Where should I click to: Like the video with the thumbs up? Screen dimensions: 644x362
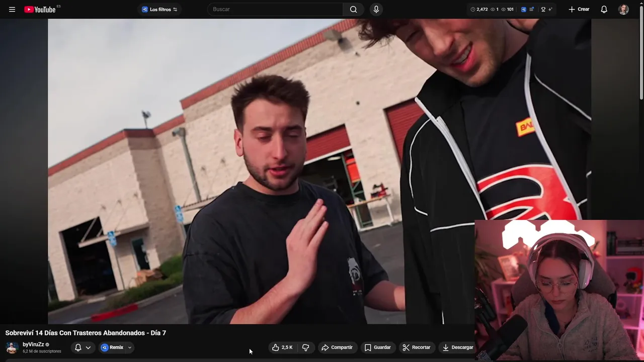[x=282, y=347]
